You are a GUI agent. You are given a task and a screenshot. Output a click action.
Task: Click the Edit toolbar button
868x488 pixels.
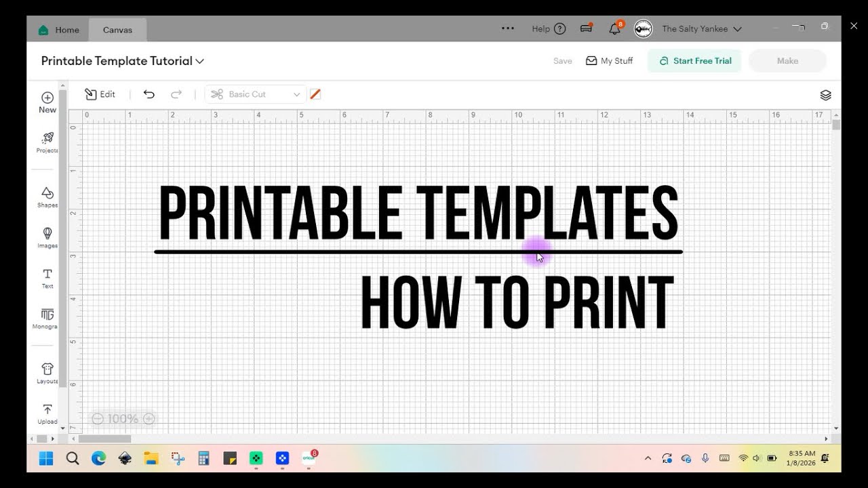point(100,94)
